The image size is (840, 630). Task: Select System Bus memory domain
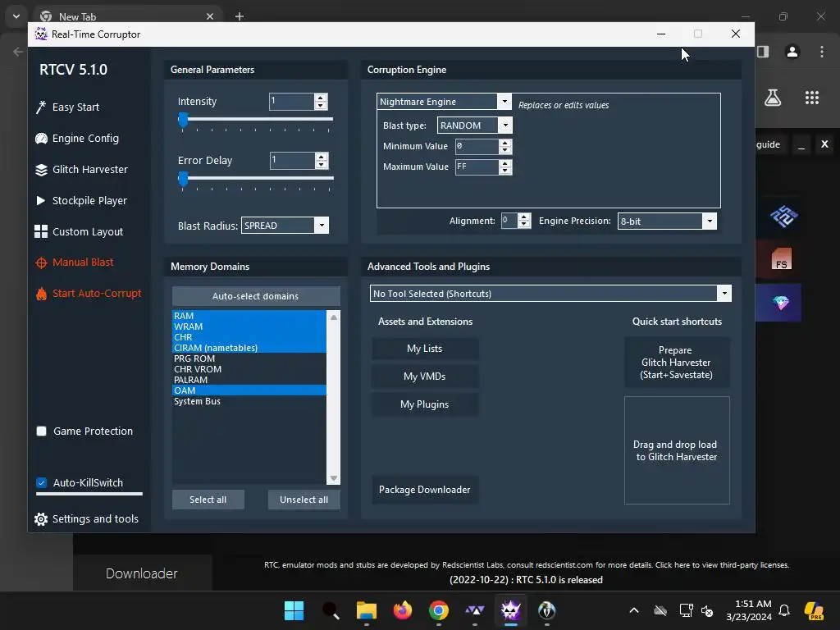click(x=249, y=401)
